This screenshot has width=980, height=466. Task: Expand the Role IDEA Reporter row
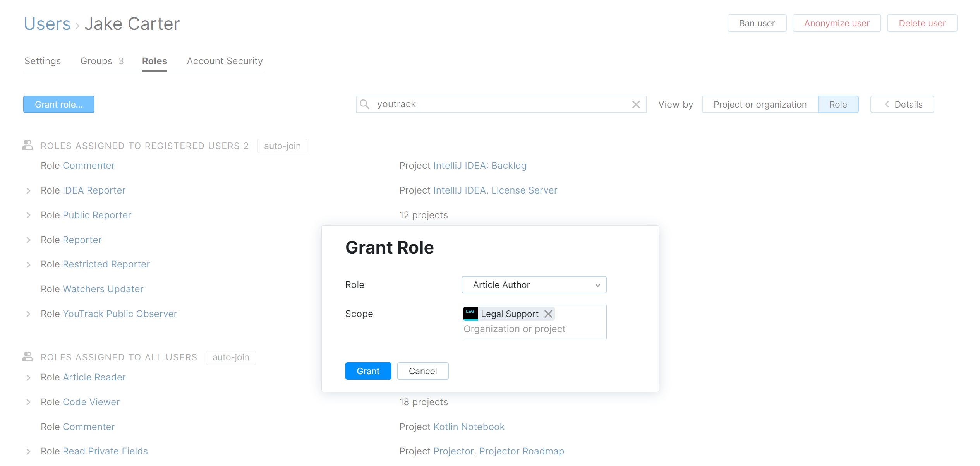coord(28,190)
